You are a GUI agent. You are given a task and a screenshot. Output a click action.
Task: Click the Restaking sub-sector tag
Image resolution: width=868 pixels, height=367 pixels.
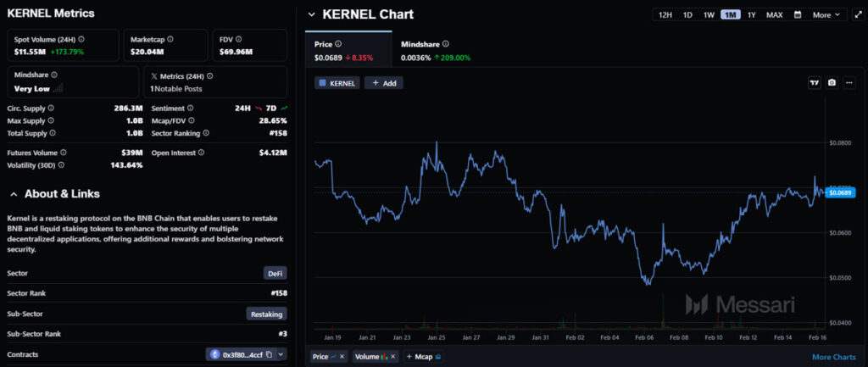[266, 314]
